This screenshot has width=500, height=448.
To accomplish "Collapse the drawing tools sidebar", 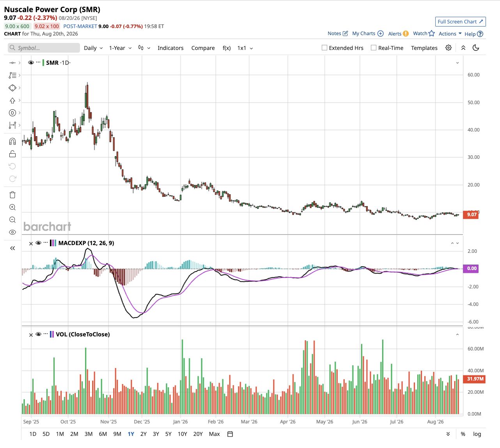I will [12, 248].
